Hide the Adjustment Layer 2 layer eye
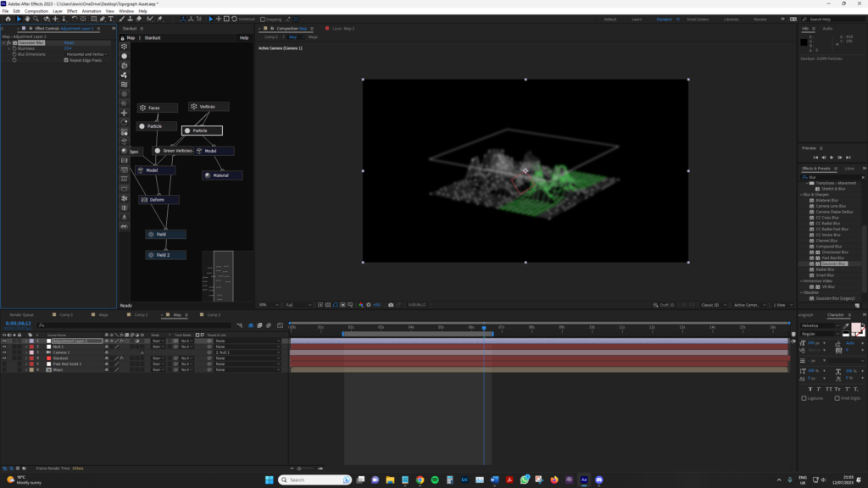Screen dimensions: 868x488 [x=4, y=341]
